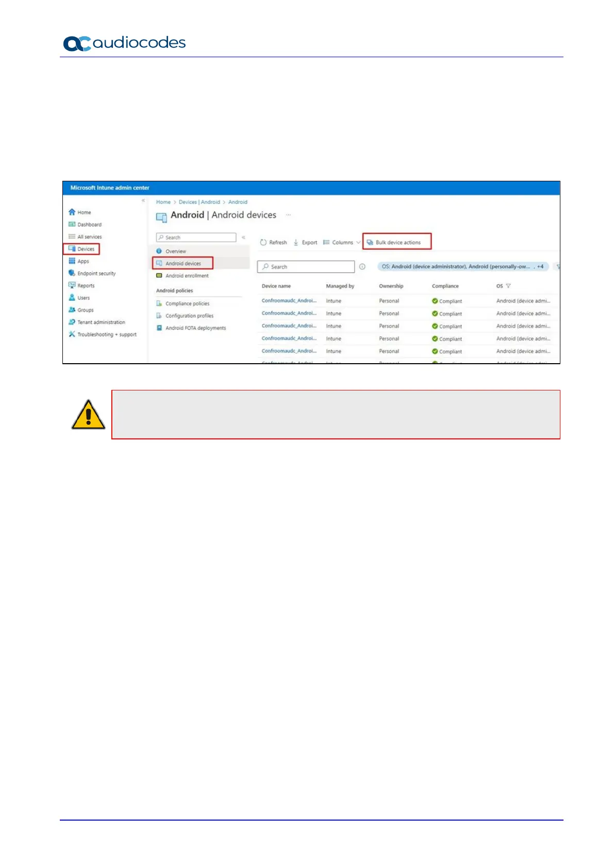The image size is (614, 868).
Task: Open Users in the left navigation
Action: point(79,298)
